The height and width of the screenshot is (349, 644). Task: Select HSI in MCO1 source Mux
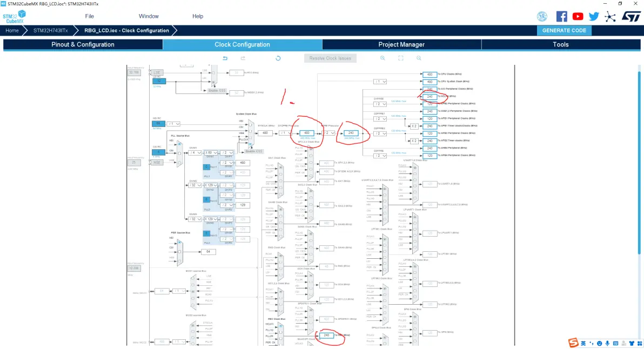coord(193,291)
